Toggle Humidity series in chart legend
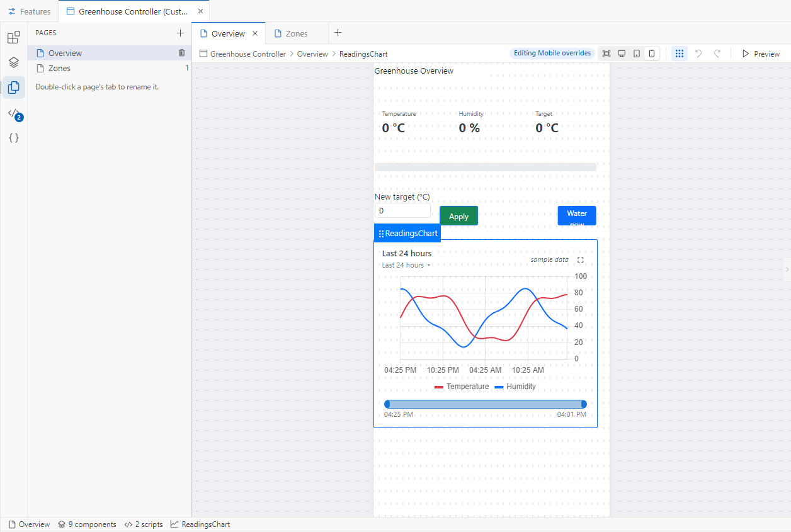 [x=515, y=387]
